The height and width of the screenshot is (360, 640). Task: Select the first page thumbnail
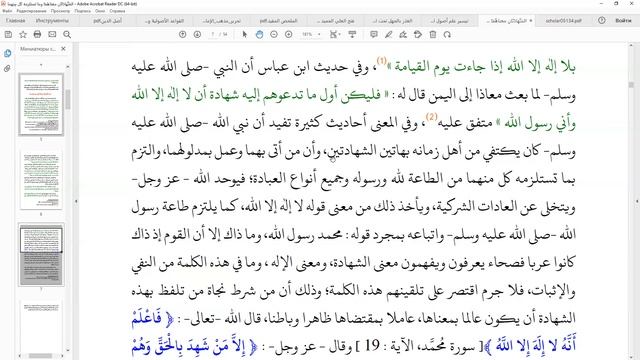tap(41, 104)
